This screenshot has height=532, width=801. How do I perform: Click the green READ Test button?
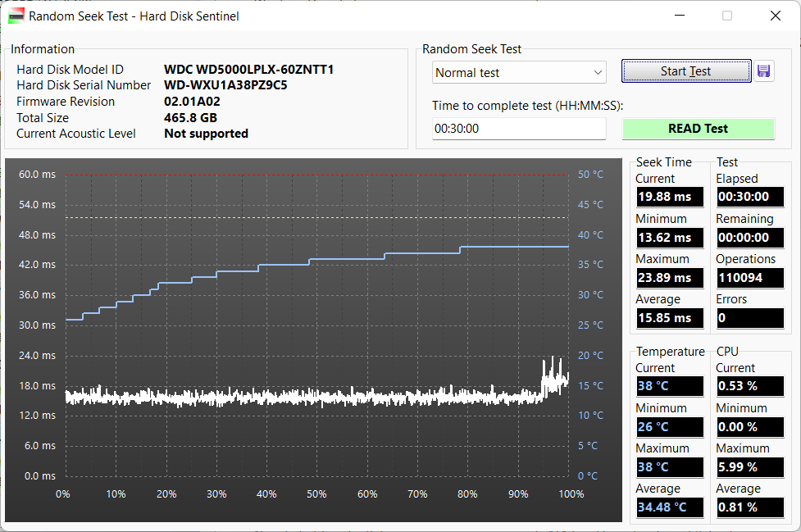click(698, 129)
